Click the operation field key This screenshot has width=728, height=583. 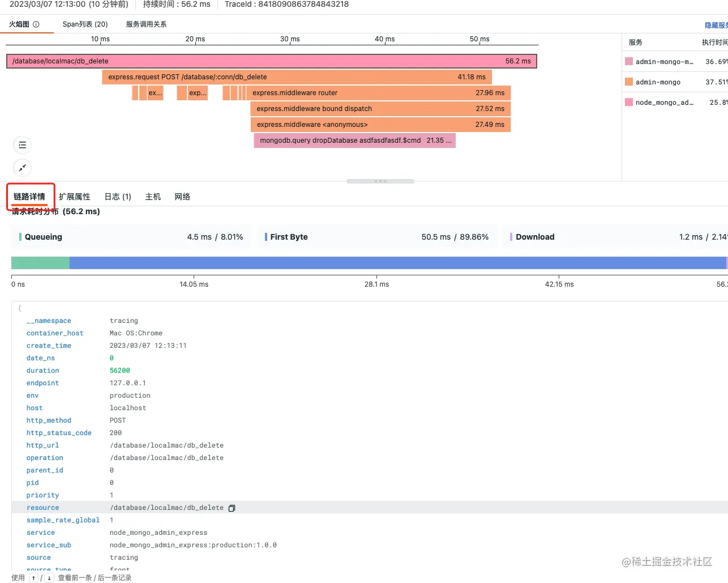45,458
